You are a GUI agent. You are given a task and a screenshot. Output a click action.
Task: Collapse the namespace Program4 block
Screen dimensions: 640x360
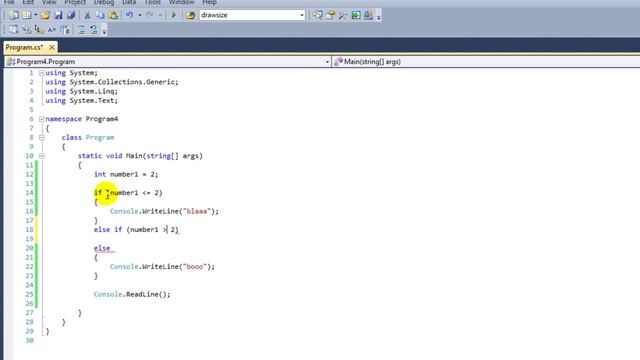click(x=42, y=119)
